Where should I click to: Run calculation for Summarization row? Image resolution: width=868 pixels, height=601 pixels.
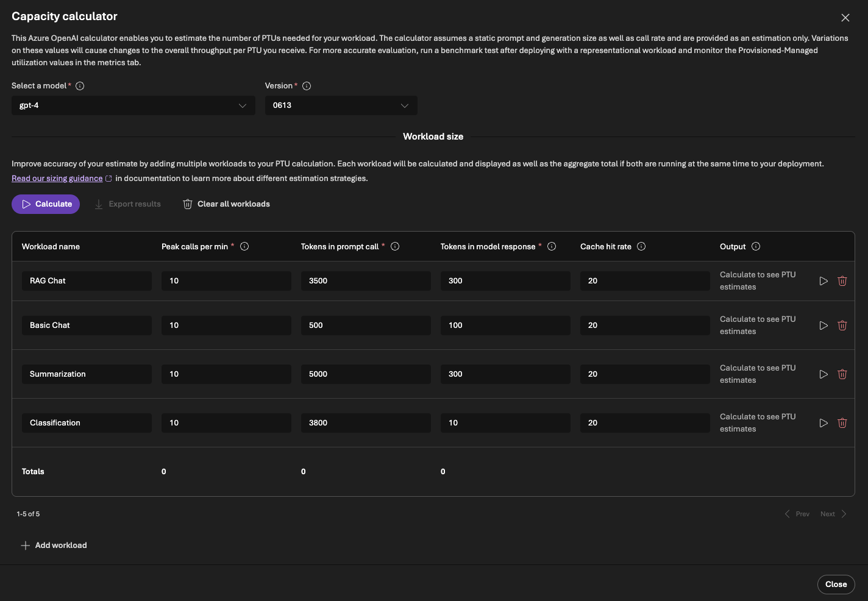pos(824,374)
